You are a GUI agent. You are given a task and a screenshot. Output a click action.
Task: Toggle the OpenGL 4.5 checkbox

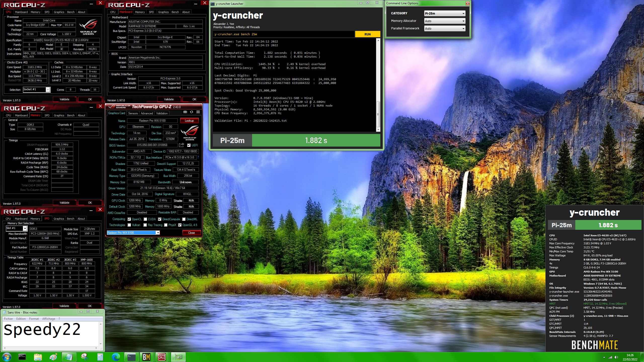click(x=180, y=225)
